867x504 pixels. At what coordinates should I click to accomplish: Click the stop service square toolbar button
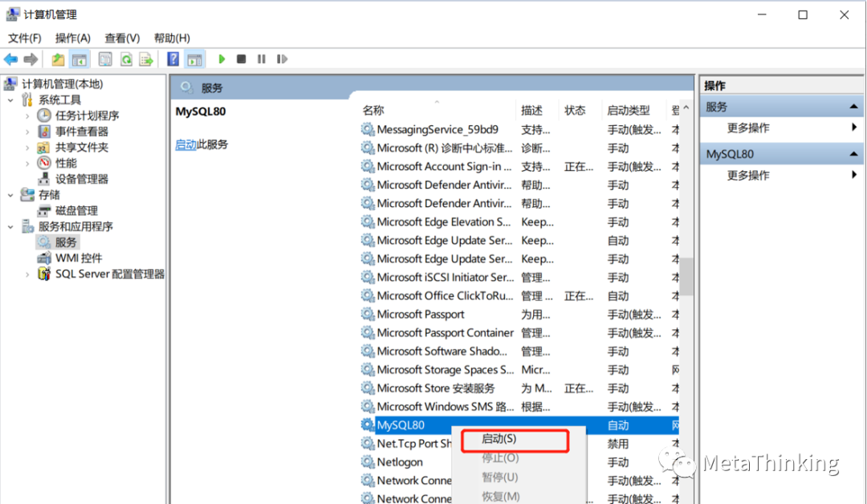click(x=241, y=59)
